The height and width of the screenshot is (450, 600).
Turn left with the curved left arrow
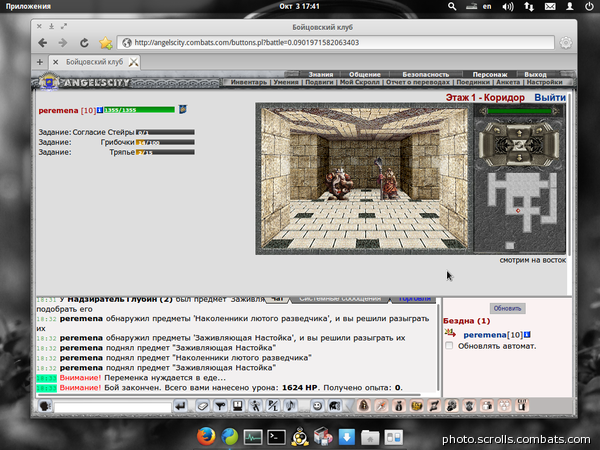pyautogui.click(x=497, y=131)
